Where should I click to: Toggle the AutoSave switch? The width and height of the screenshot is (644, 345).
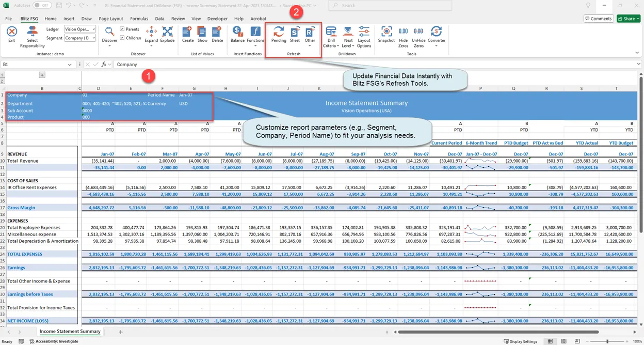pyautogui.click(x=42, y=5)
